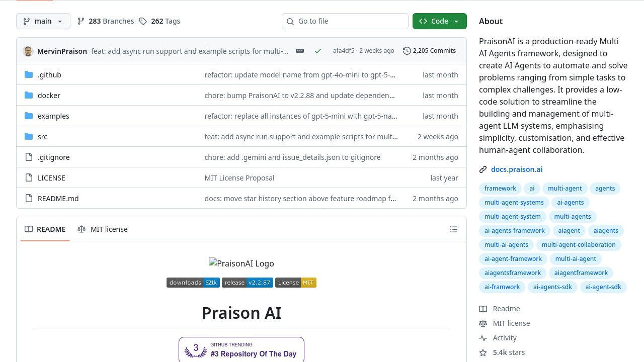
Task: Click the tags icon beside 262 Tags
Action: click(143, 21)
